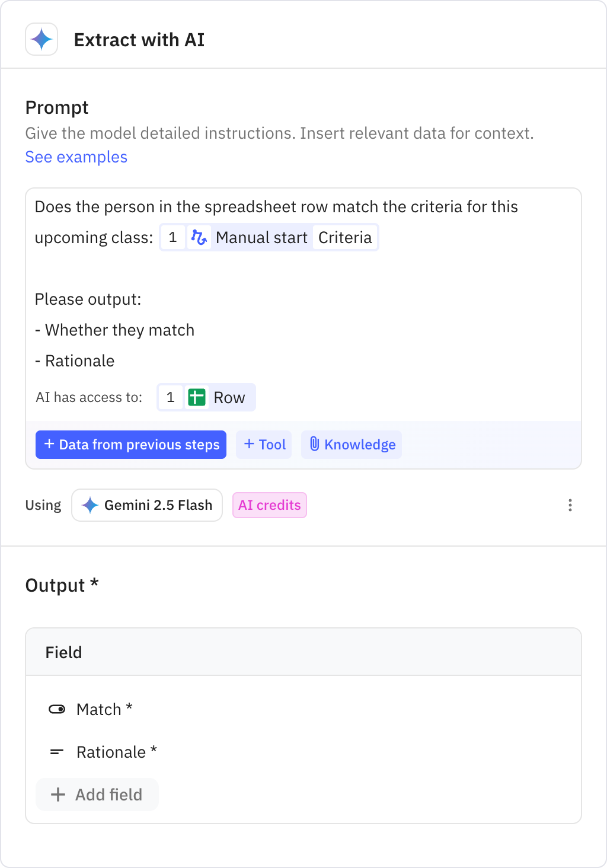607x868 pixels.
Task: Click the See examples link
Action: (76, 157)
